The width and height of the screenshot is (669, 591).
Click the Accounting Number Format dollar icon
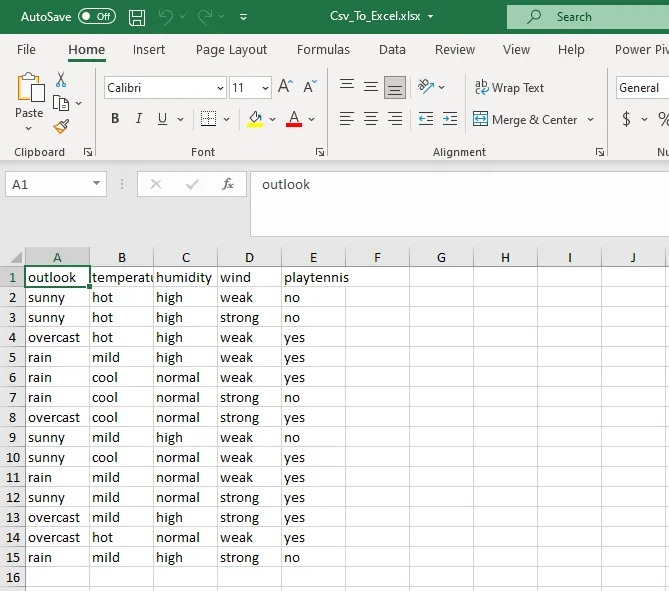pyautogui.click(x=627, y=119)
